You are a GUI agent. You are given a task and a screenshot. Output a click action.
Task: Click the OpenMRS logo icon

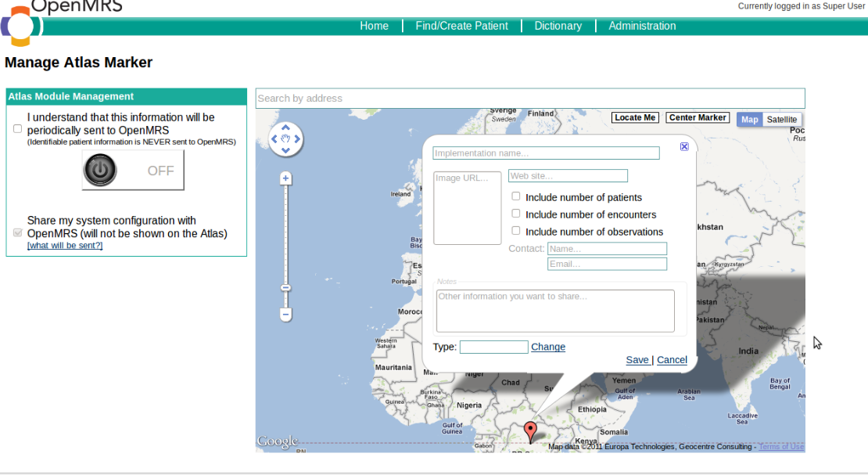pos(21,26)
